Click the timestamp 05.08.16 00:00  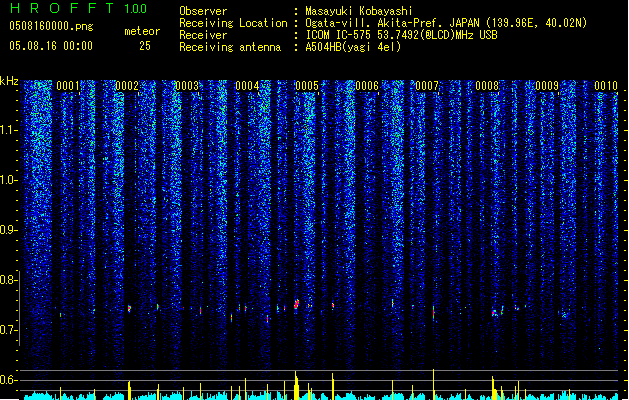tap(51, 46)
